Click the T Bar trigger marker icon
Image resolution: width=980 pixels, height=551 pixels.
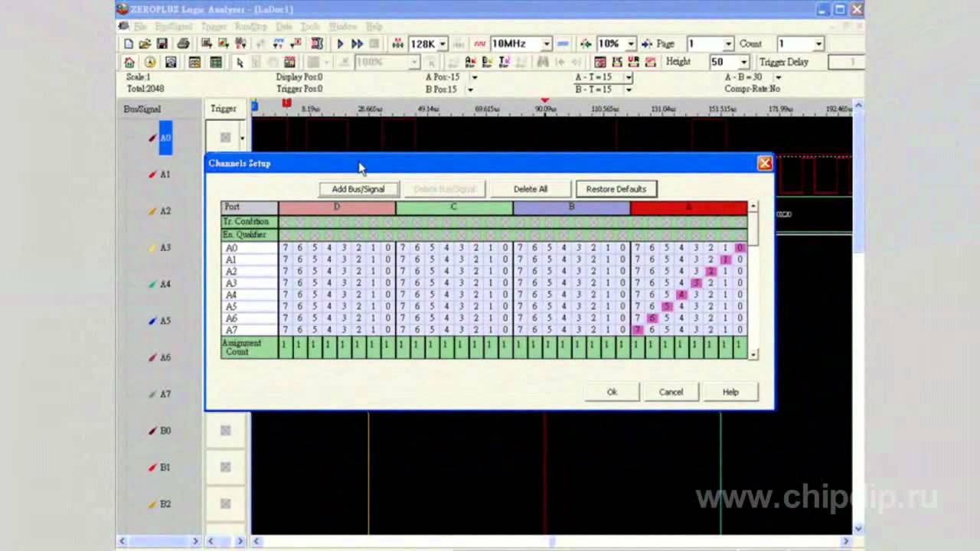(x=505, y=62)
